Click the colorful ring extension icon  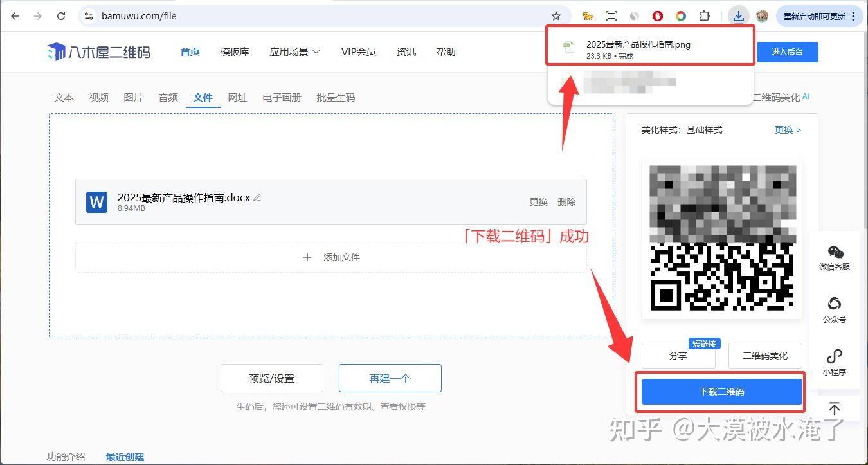[681, 16]
